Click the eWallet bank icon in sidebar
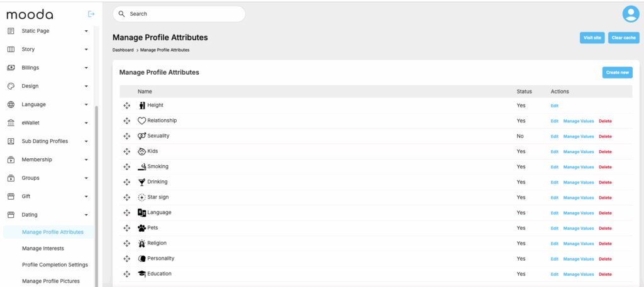This screenshot has width=644, height=287. click(x=11, y=123)
